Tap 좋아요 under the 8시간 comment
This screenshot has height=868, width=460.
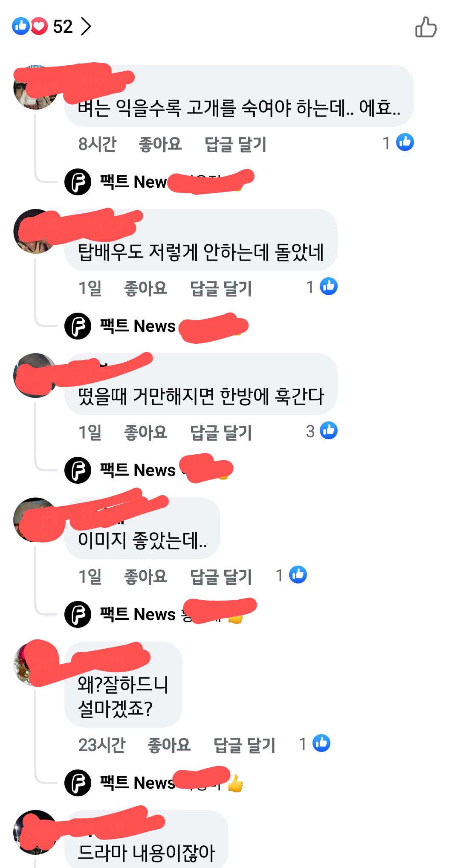[x=160, y=144]
